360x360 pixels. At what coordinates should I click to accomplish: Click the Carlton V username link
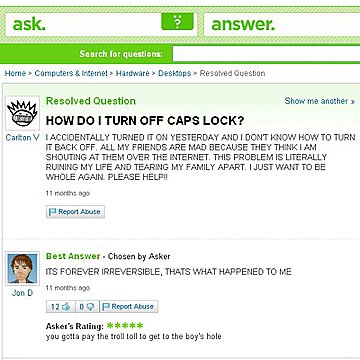click(23, 138)
